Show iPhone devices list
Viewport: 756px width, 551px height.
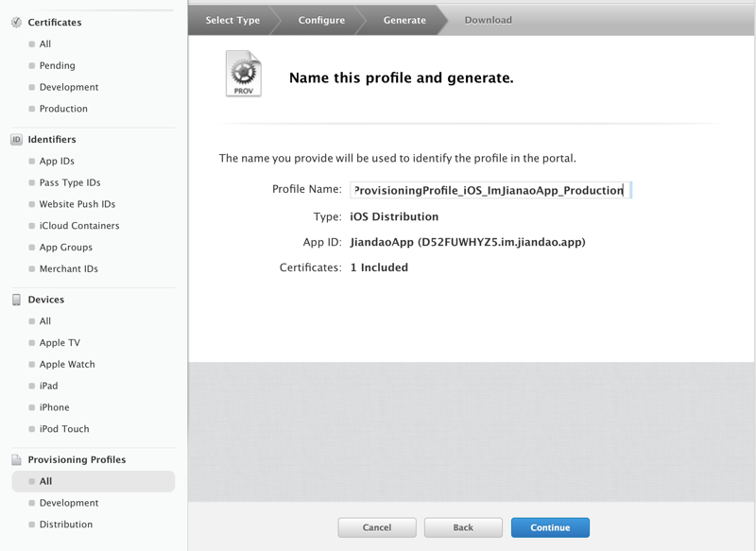point(54,408)
